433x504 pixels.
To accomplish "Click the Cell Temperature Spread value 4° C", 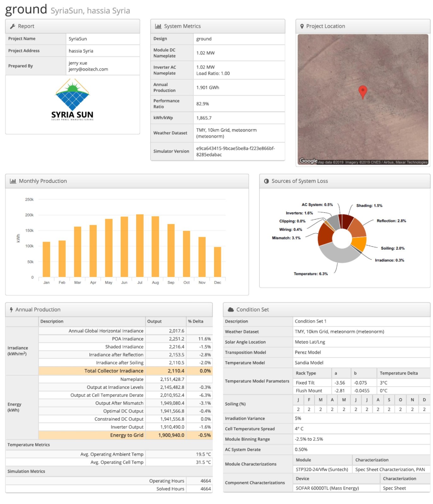I will click(x=299, y=429).
